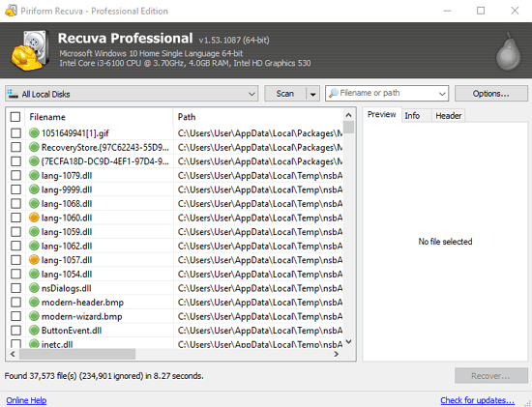Open the Online Help link
532x407 pixels.
point(26,400)
